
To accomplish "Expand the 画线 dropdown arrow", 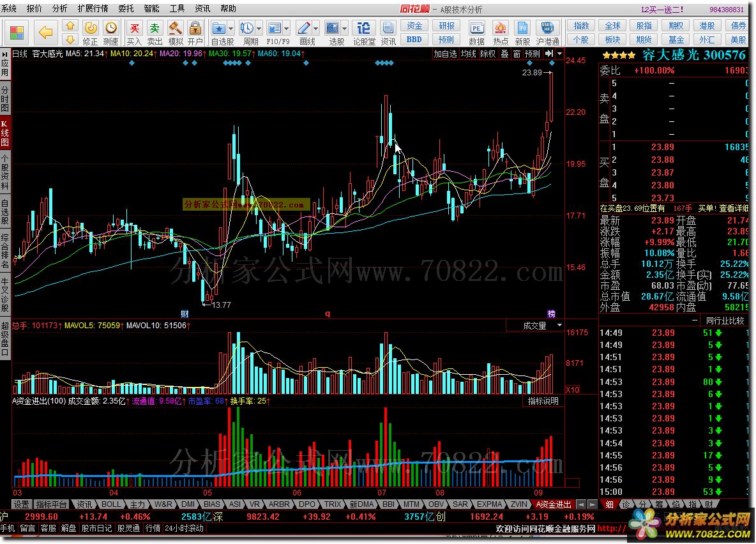I will [x=316, y=29].
